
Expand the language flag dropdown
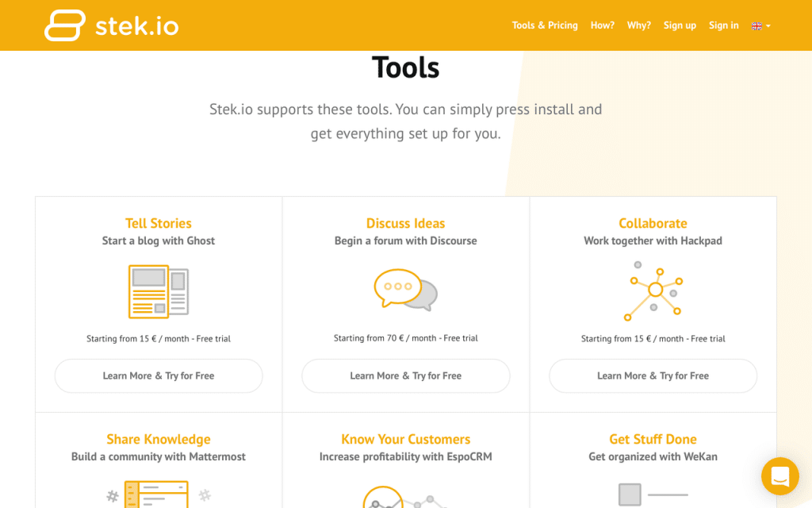point(760,26)
